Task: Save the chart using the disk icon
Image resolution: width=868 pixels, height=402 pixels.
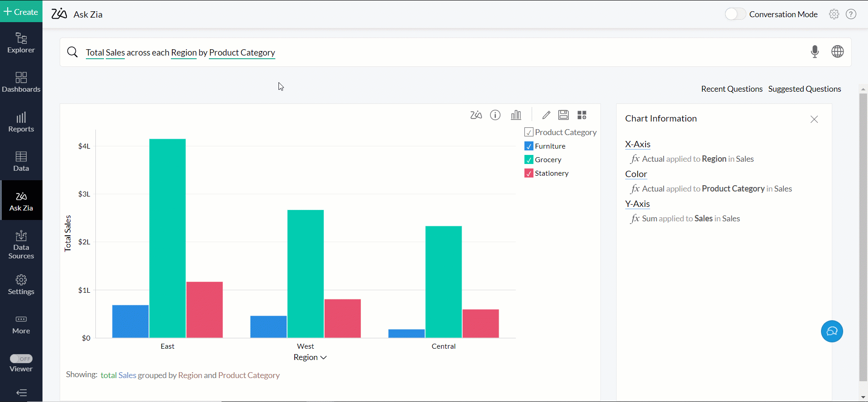Action: coord(563,115)
